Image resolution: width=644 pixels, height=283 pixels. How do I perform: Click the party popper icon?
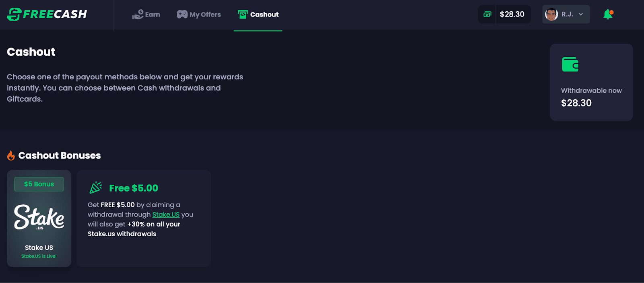coord(96,187)
